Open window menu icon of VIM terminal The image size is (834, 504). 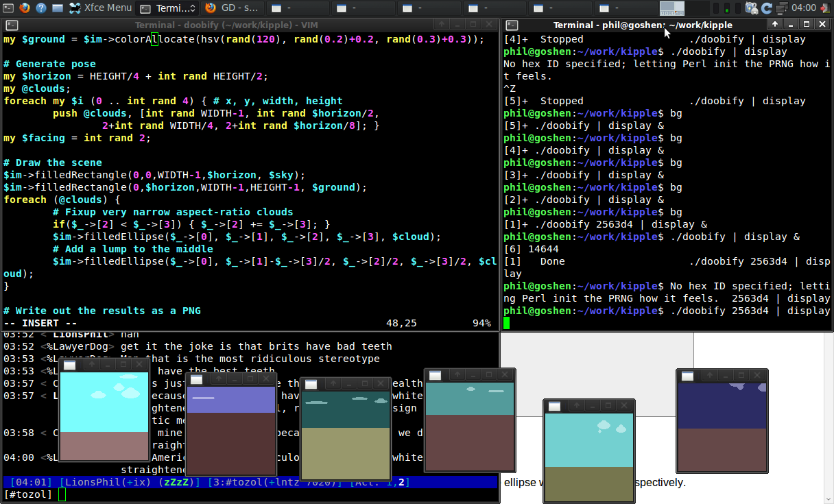[x=11, y=25]
